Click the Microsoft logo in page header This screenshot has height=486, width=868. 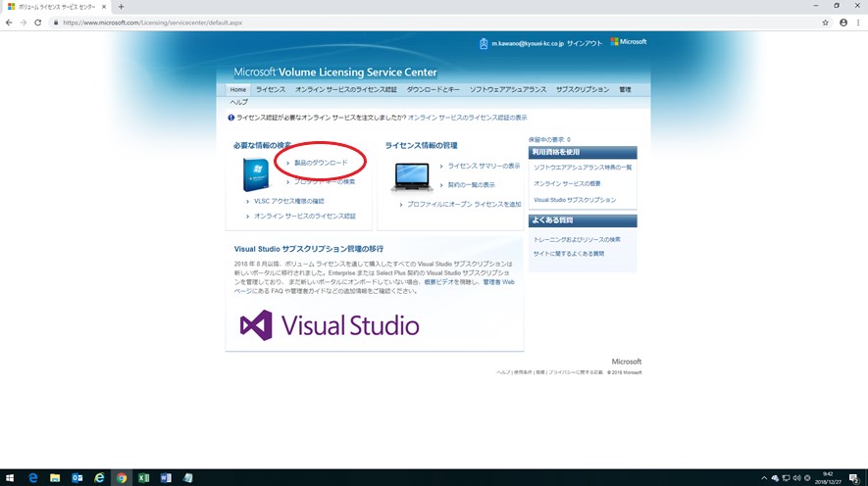629,41
